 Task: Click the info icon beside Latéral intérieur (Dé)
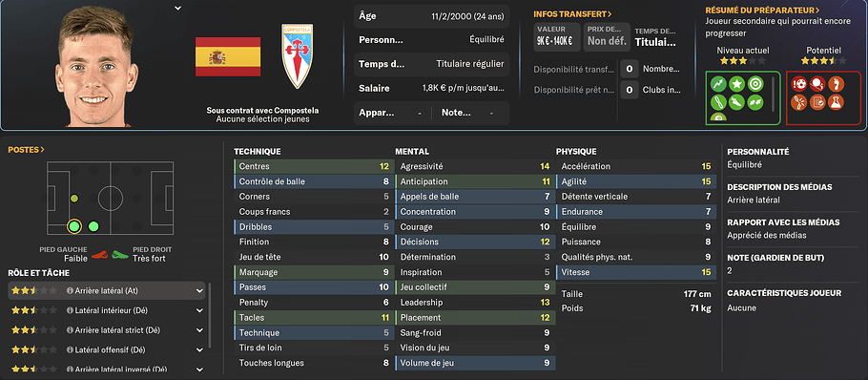click(x=70, y=310)
